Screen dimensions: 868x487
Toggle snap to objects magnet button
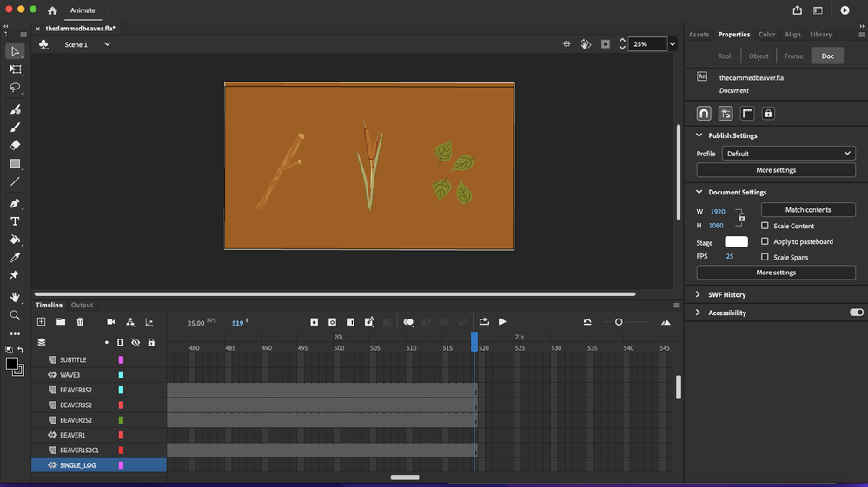[704, 114]
